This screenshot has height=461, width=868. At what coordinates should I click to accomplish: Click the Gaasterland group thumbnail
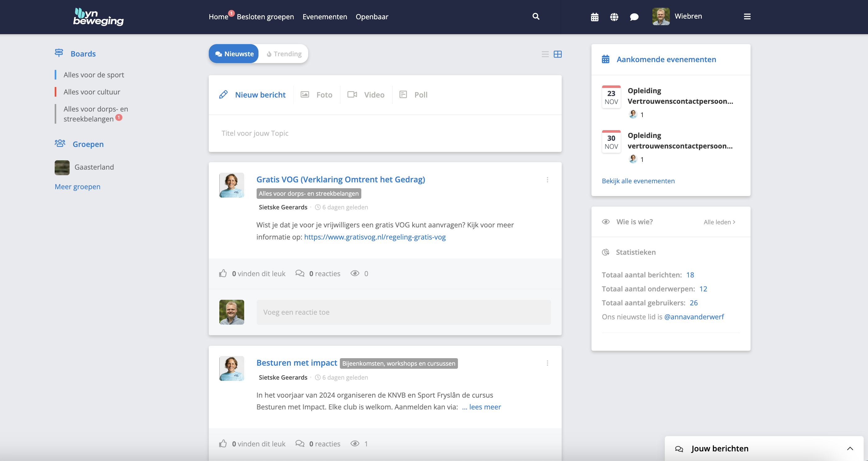click(62, 167)
